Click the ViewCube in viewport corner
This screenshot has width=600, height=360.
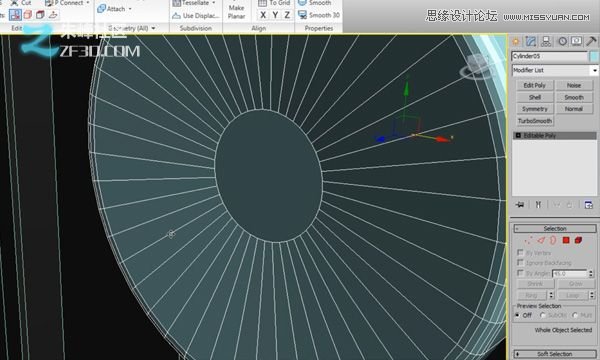478,66
